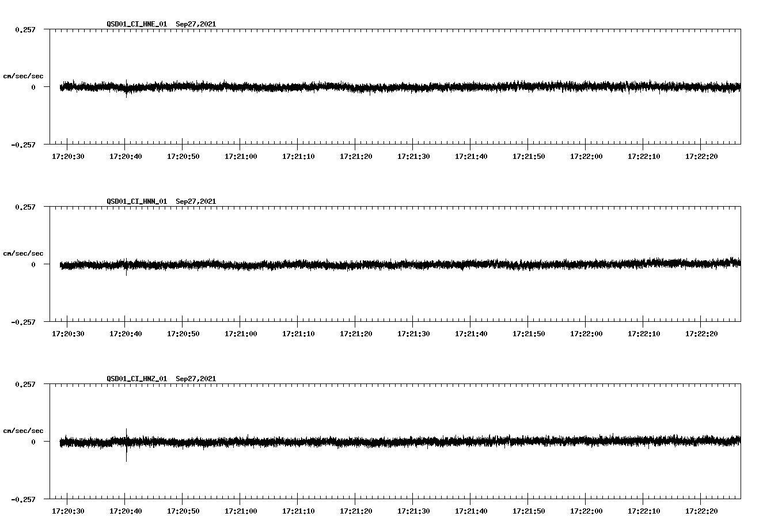The image size is (782, 532).
Task: Click the QSD01_CI_HNN_01 channel title
Action: pos(136,202)
